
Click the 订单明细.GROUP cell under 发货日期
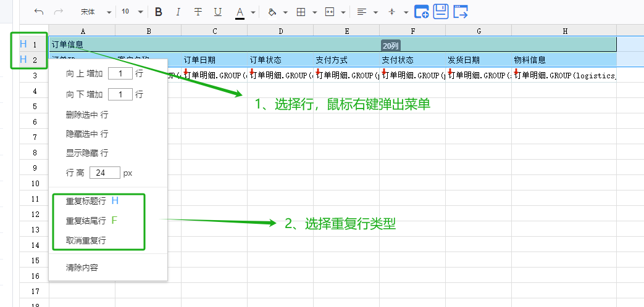point(479,75)
